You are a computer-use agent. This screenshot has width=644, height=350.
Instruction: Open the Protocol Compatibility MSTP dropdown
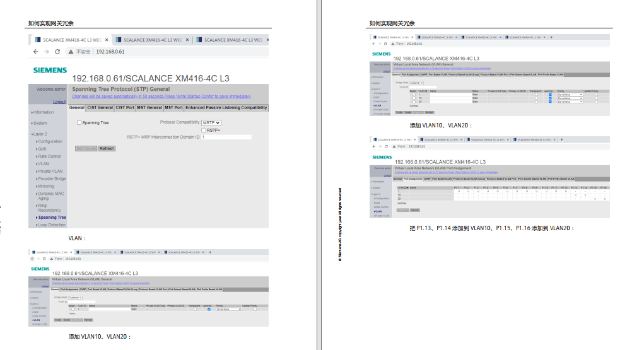click(211, 123)
